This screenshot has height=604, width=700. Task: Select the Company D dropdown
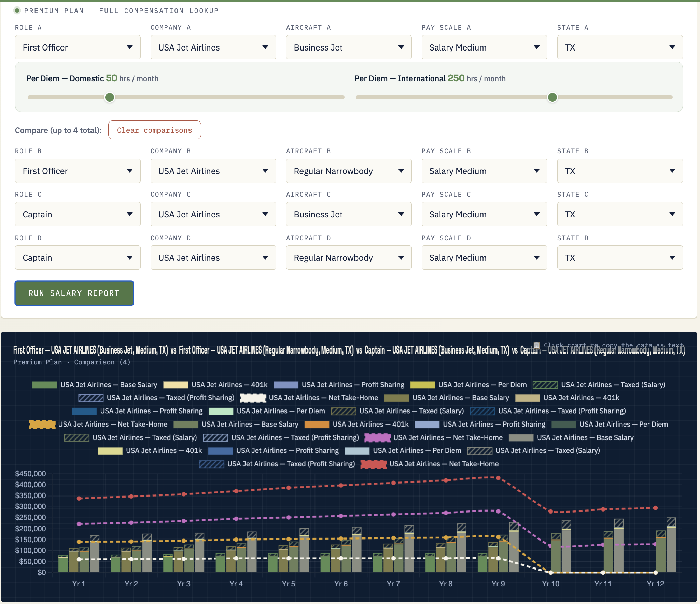pyautogui.click(x=213, y=258)
